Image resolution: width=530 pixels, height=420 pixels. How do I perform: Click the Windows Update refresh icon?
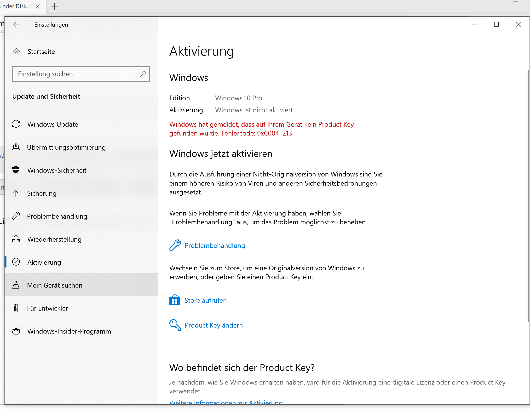coord(16,124)
